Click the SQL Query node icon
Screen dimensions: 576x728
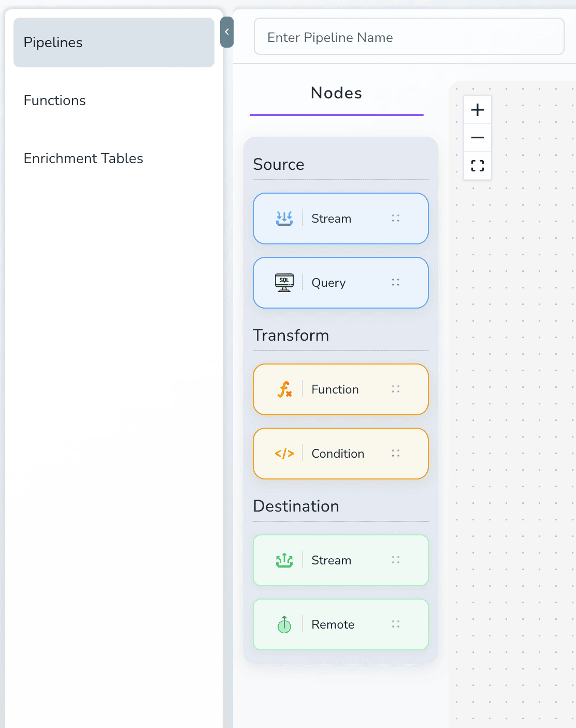coord(284,282)
